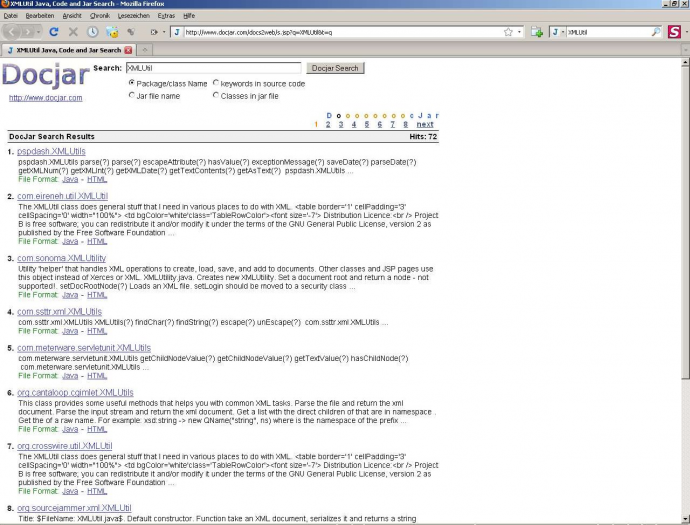Open the dropdown beside the red S icon

[x=686, y=32]
